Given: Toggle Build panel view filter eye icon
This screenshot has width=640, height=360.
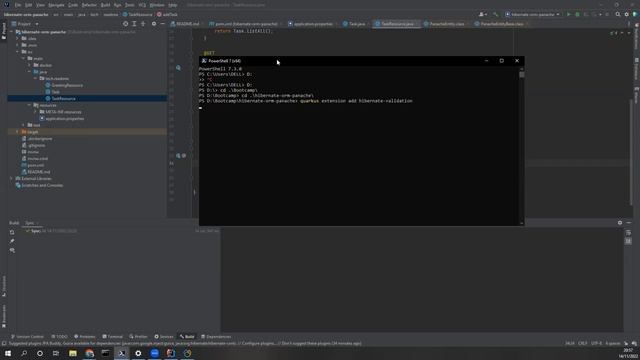Looking at the screenshot, I should (x=12, y=250).
